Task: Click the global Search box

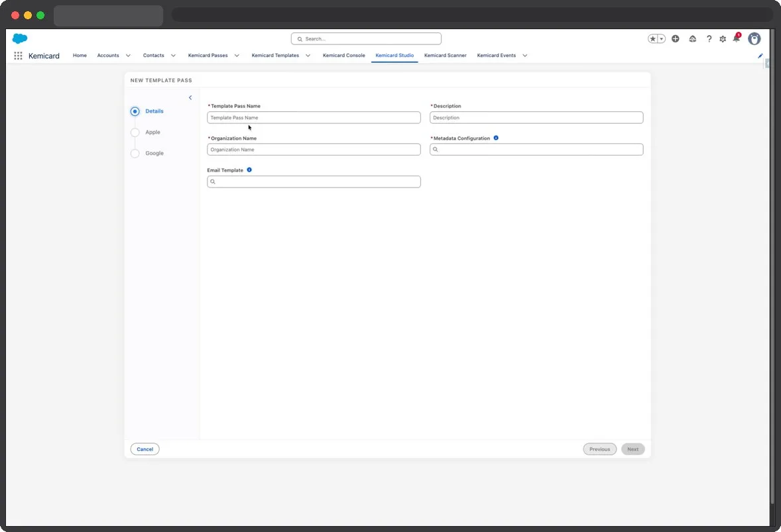Action: pyautogui.click(x=366, y=39)
